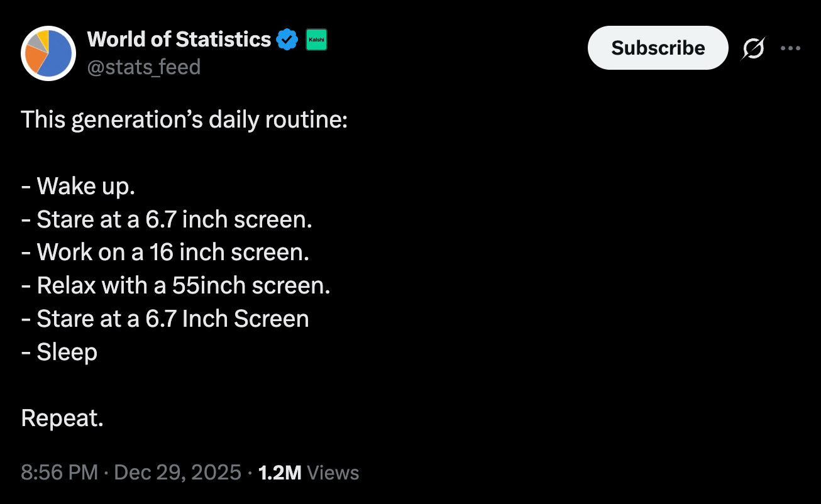
Task: Click the 1.2M view count number
Action: (280, 473)
